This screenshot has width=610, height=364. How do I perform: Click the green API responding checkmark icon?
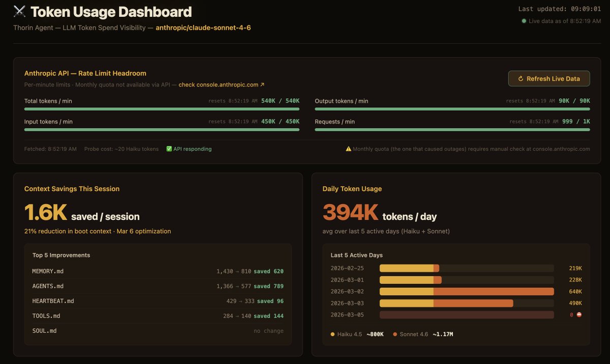[x=169, y=149]
